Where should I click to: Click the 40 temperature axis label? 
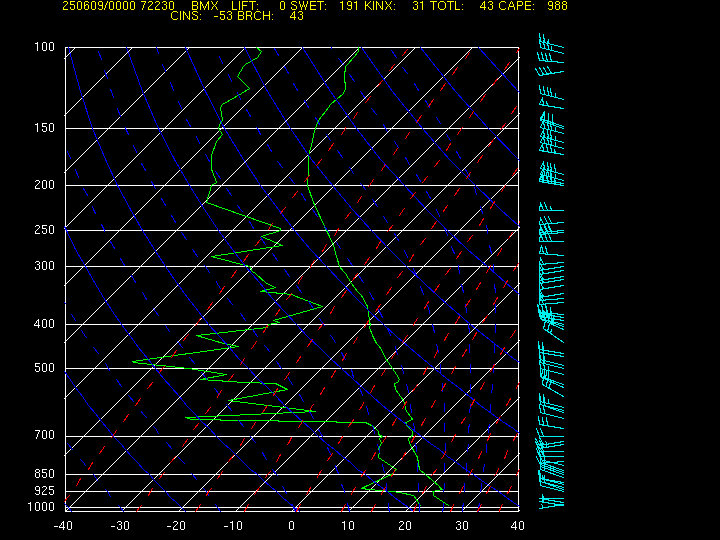click(518, 526)
